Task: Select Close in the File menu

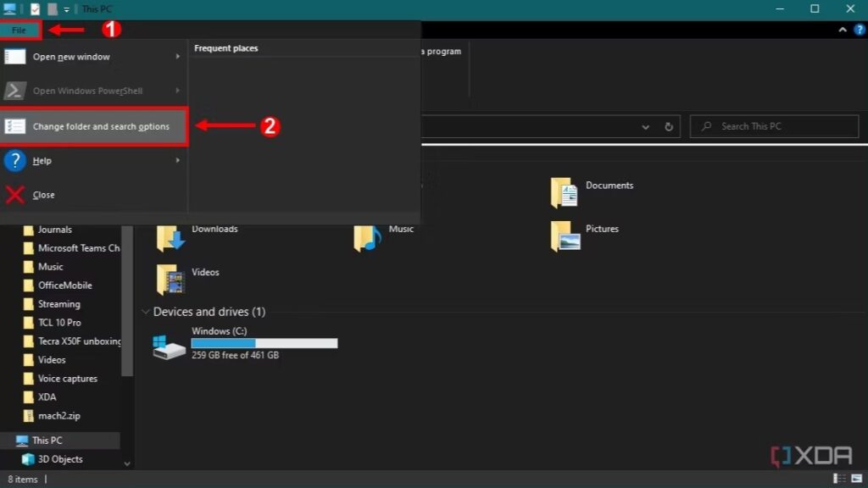Action: coord(93,195)
